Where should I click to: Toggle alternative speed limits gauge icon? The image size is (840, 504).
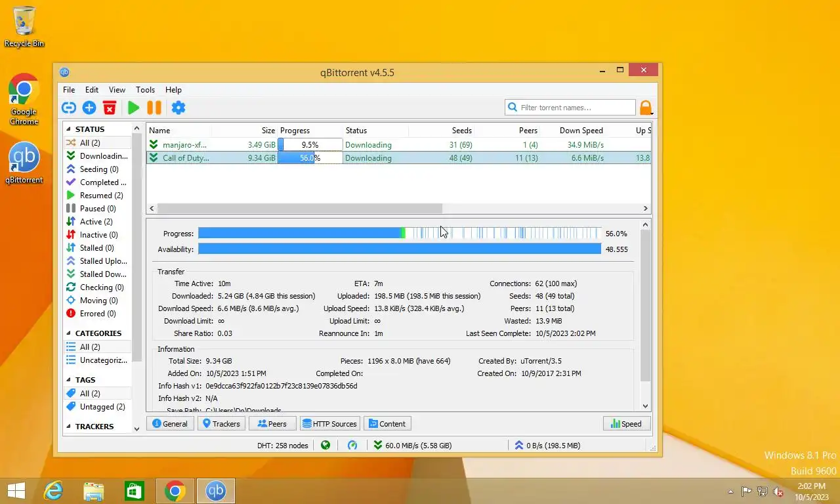352,445
